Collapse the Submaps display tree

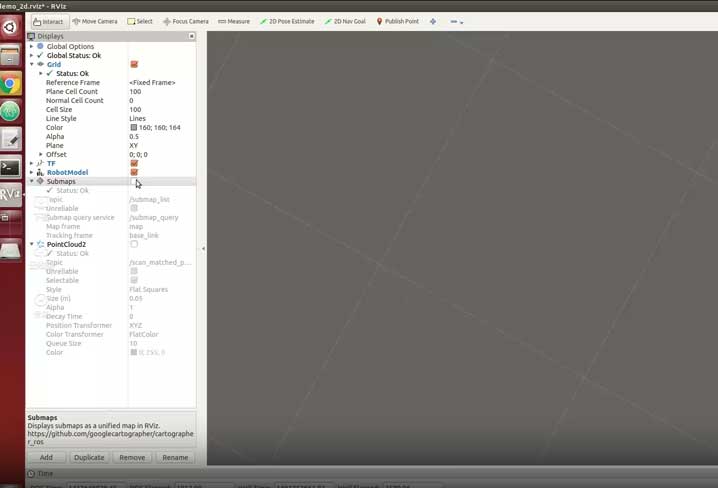point(32,182)
